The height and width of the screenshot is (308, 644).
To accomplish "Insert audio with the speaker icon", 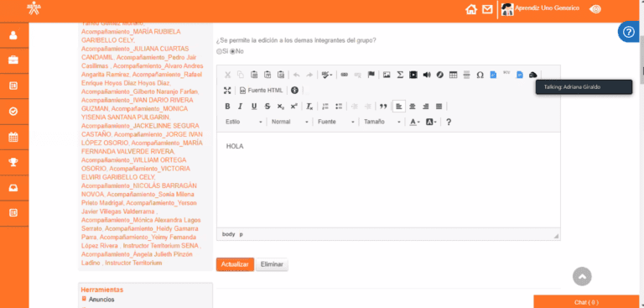I will coord(427,75).
